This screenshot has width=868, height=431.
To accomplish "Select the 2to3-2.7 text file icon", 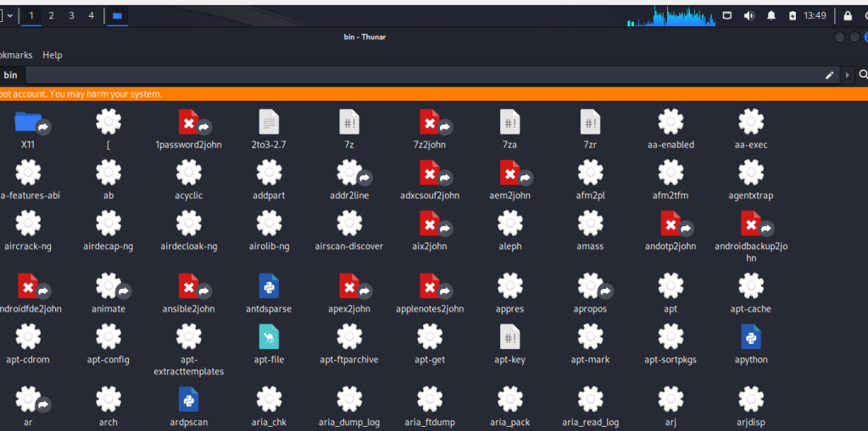I will coord(269,122).
